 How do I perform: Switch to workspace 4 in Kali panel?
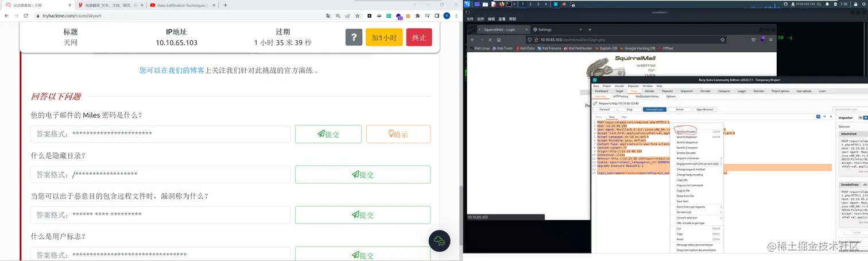tap(546, 4)
